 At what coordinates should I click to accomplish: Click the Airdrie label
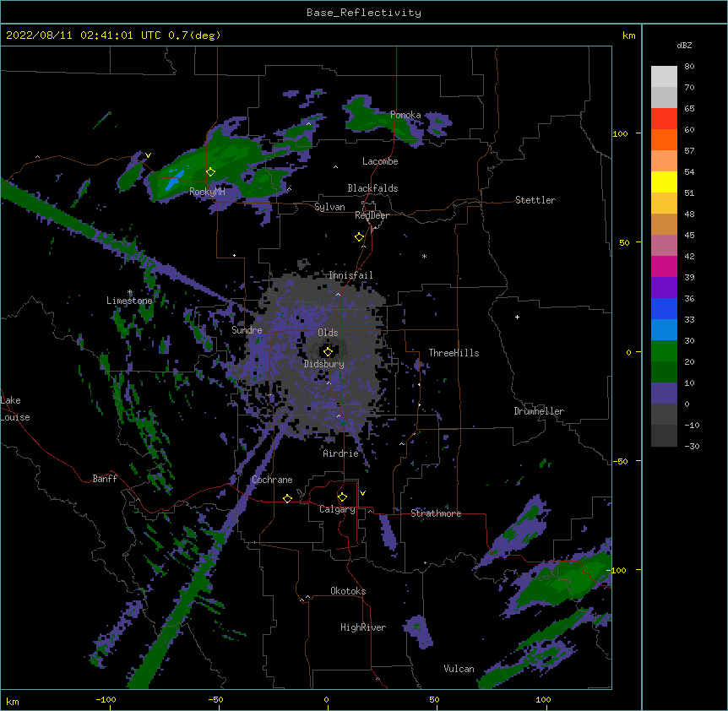click(341, 453)
